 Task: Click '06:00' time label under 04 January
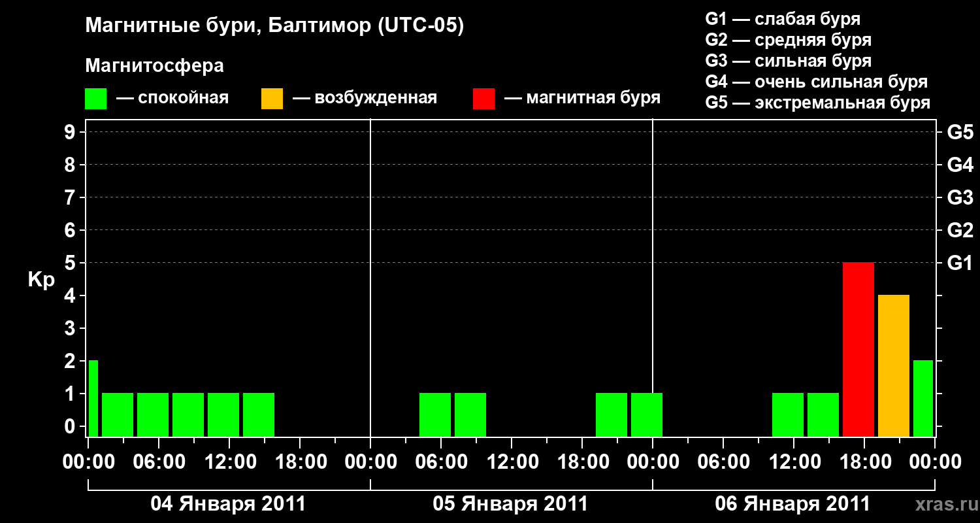coord(158,462)
